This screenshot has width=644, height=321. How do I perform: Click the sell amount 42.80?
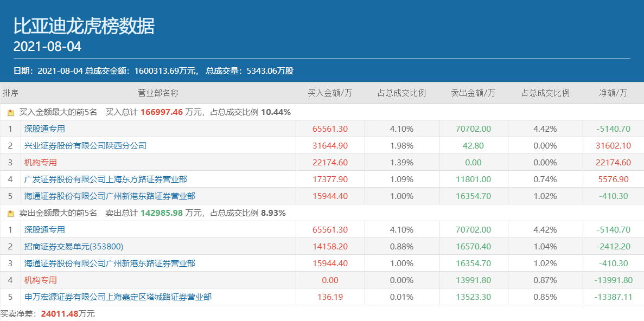473,146
